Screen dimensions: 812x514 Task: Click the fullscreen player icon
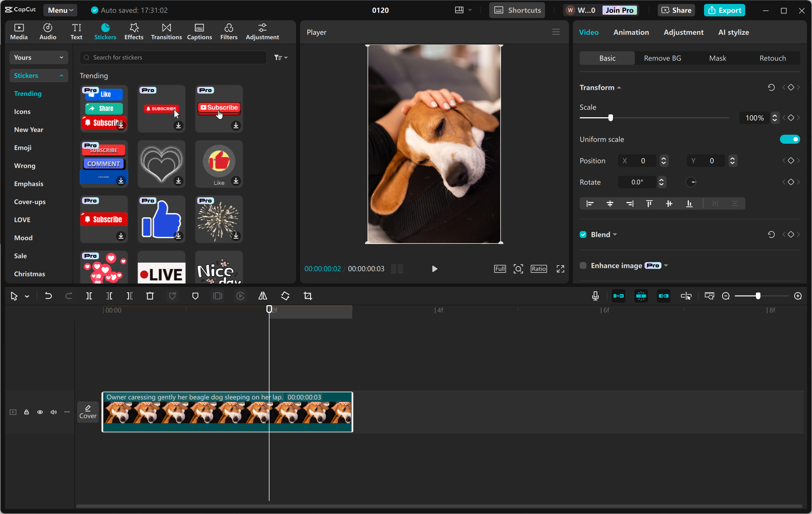tap(560, 269)
